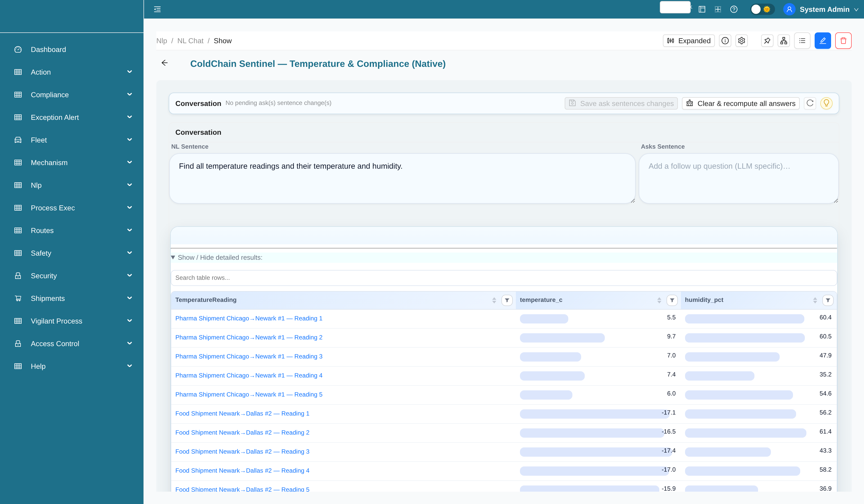864x504 pixels.
Task: Filter the TemperatureReading column
Action: pos(507,300)
